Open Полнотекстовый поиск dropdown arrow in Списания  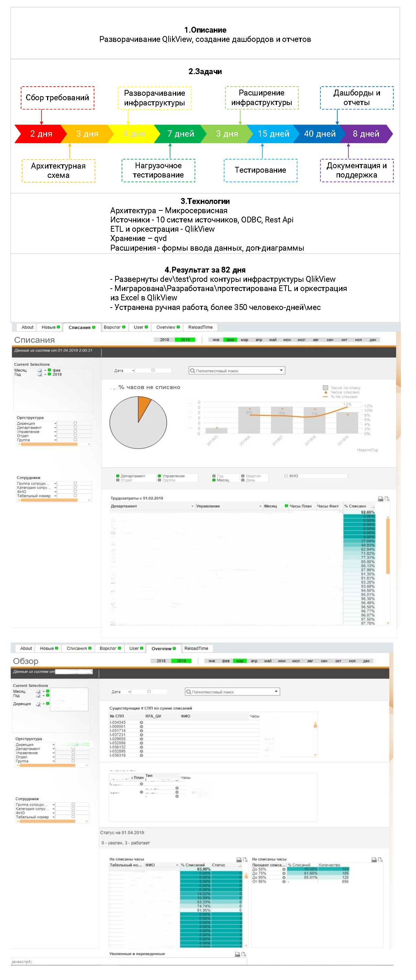tap(281, 370)
